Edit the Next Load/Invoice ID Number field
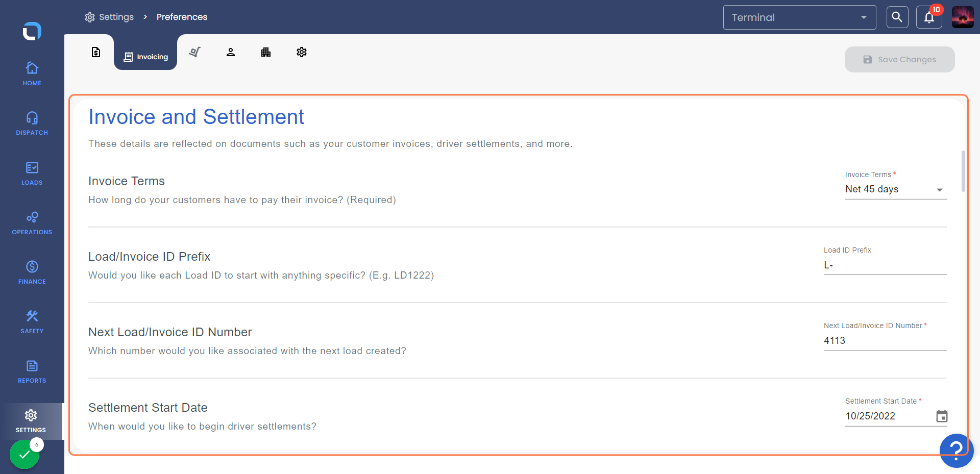 click(885, 341)
